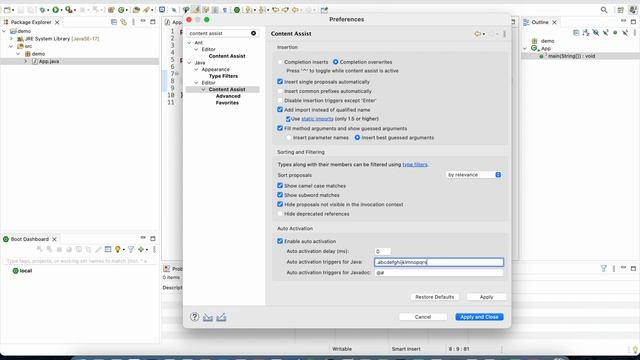Viewport: 640px width, 360px height.
Task: Click the filter funnel in Boot Dashboard
Action: click(x=131, y=249)
